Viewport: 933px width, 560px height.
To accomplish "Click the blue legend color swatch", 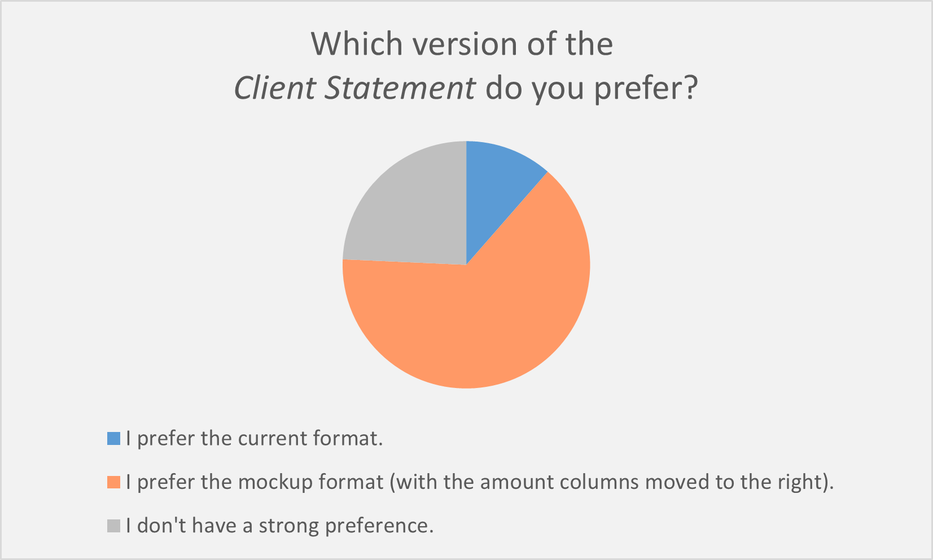I will (113, 439).
